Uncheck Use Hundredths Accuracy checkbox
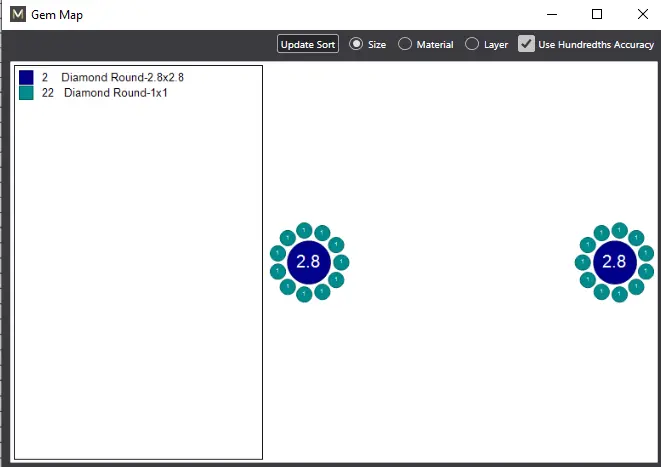This screenshot has height=467, width=661. pyautogui.click(x=526, y=45)
